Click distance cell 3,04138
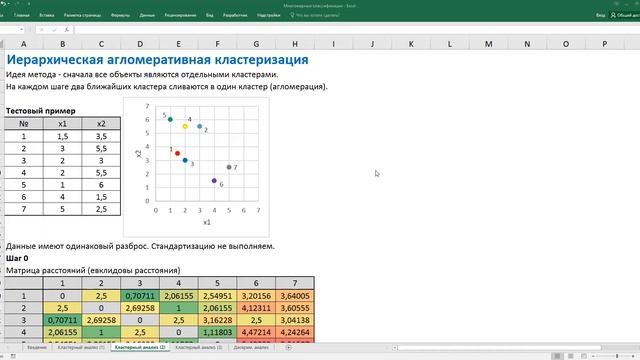This screenshot has width=640, height=360. click(295, 320)
